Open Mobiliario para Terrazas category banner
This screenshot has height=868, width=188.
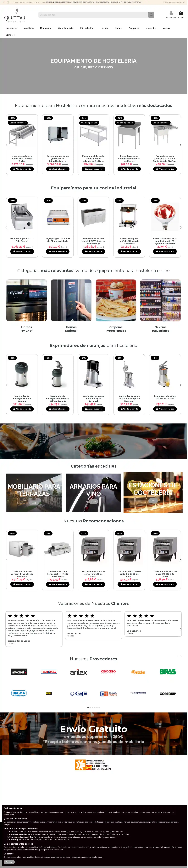point(34,493)
